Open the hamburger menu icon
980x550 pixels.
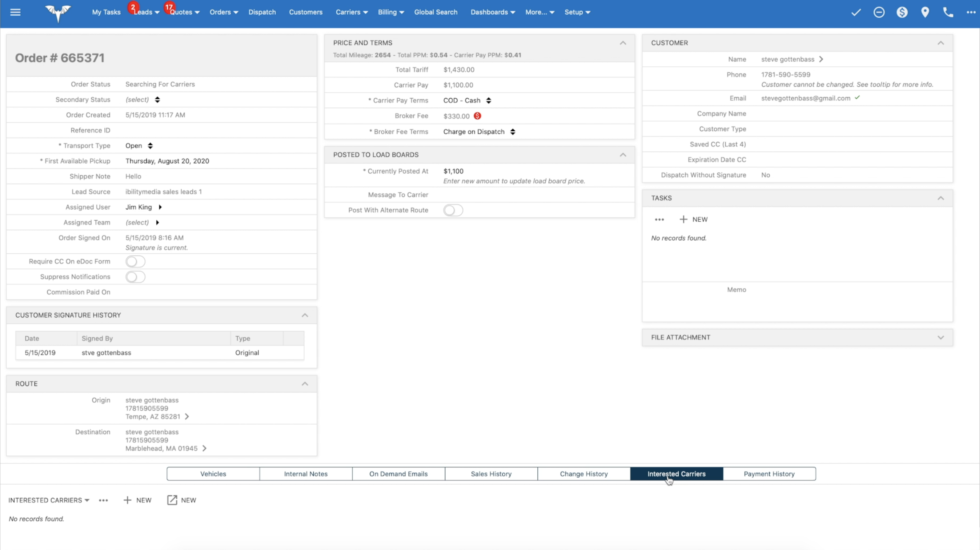coord(15,12)
